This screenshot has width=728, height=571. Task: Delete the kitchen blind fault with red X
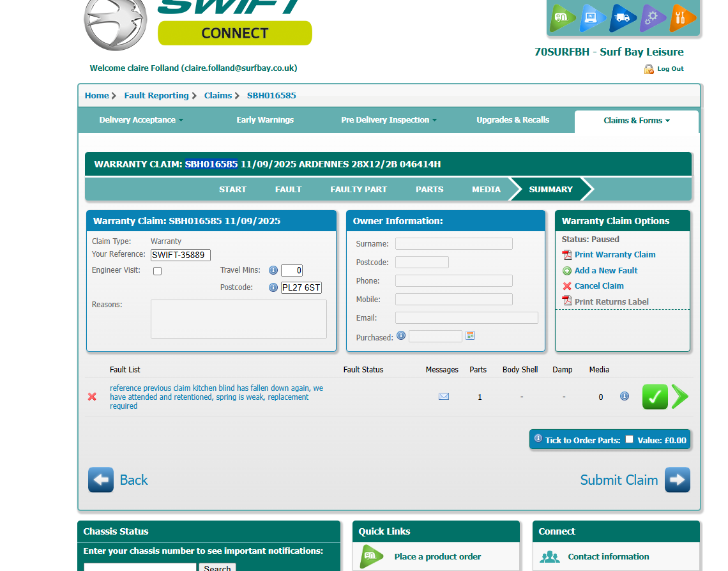92,397
